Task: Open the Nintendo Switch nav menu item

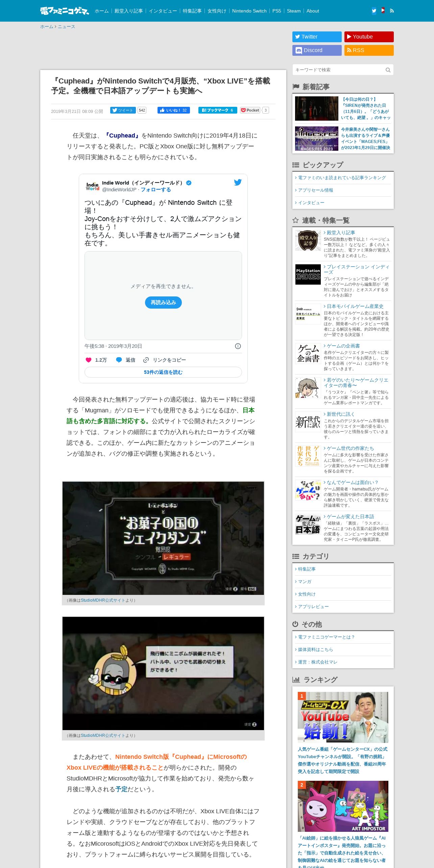Action: pyautogui.click(x=249, y=11)
